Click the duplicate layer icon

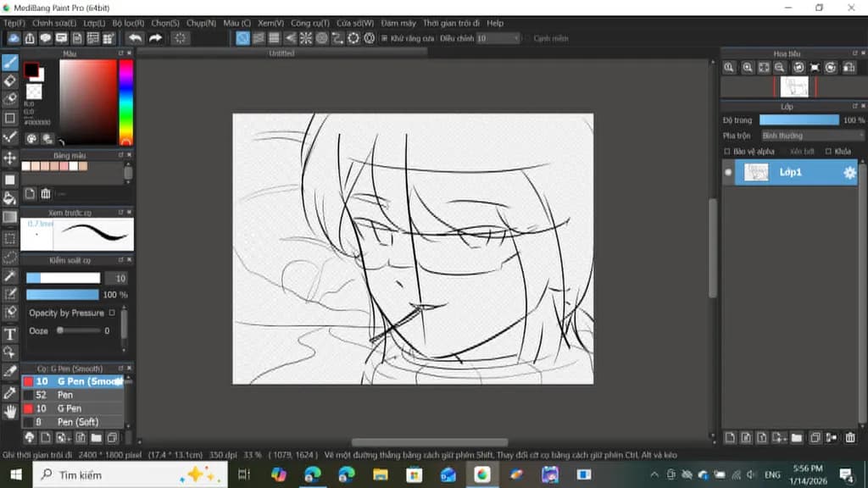[815, 438]
